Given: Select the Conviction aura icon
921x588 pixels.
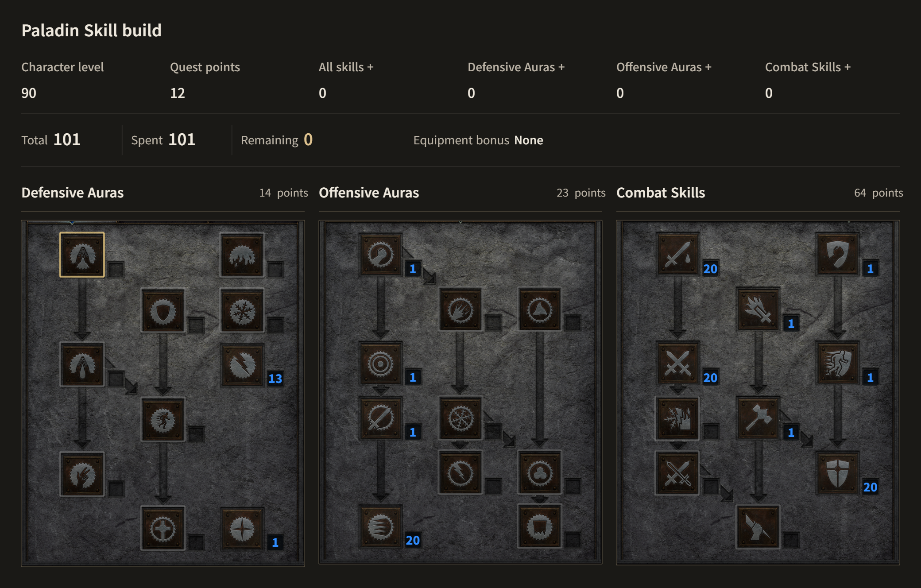Looking at the screenshot, I should [540, 526].
